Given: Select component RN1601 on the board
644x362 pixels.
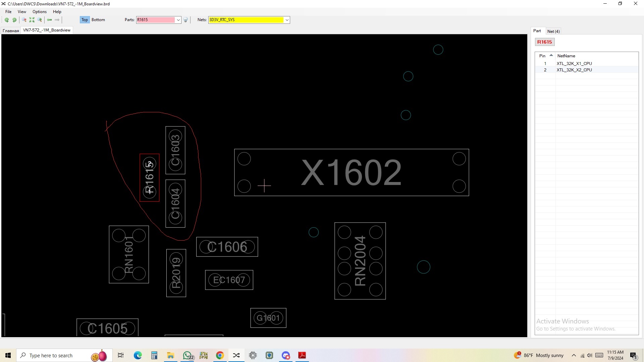Looking at the screenshot, I should click(129, 254).
